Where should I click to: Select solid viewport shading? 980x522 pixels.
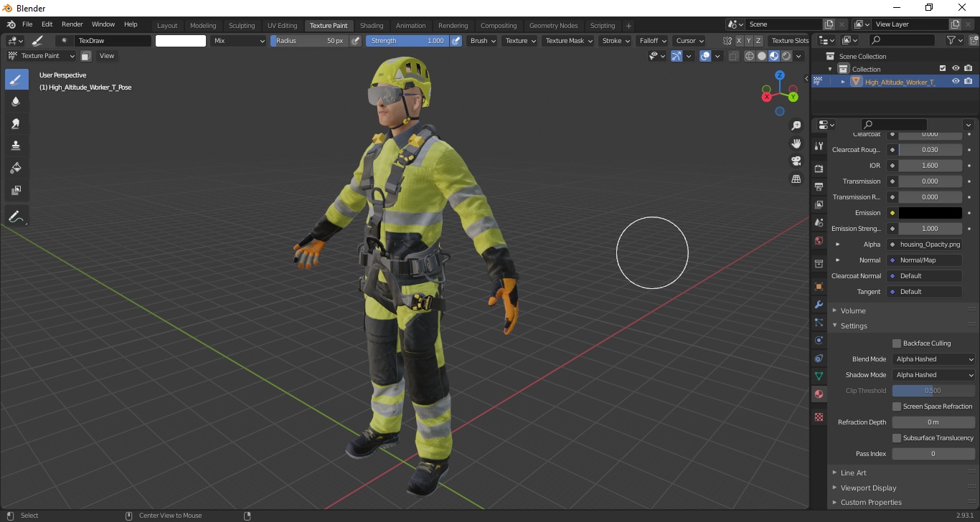point(762,56)
